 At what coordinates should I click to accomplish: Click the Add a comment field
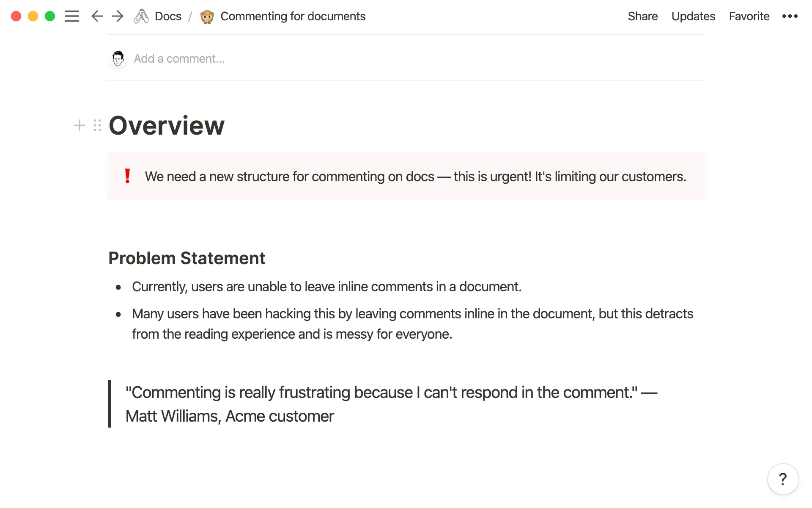click(179, 58)
